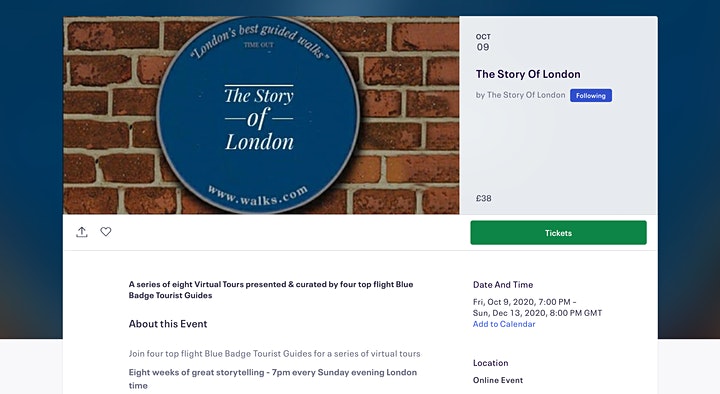Click the Location heading
Screen dimensions: 720x394
[490, 363]
